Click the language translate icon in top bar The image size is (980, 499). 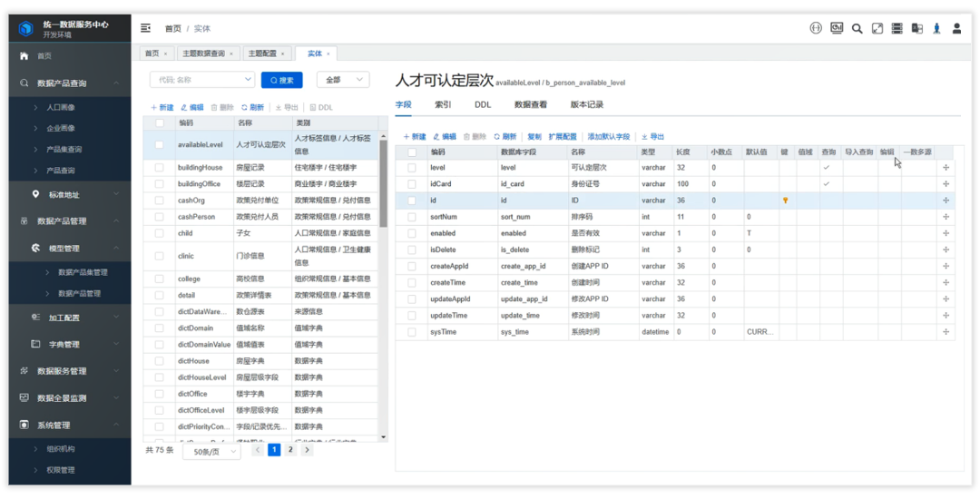(x=916, y=29)
